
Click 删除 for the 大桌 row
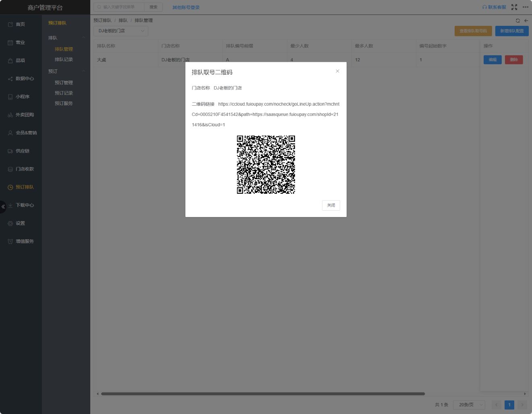click(514, 60)
